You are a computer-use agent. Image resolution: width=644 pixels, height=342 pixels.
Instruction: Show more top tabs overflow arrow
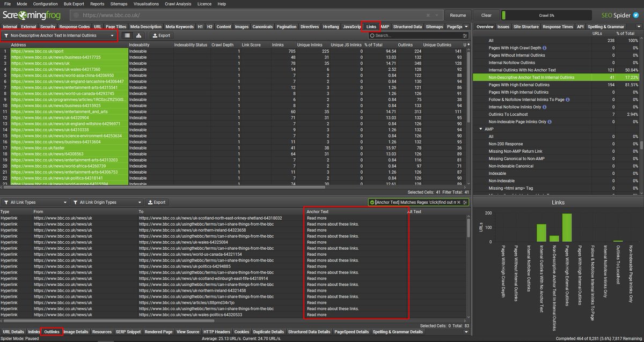[x=466, y=26]
